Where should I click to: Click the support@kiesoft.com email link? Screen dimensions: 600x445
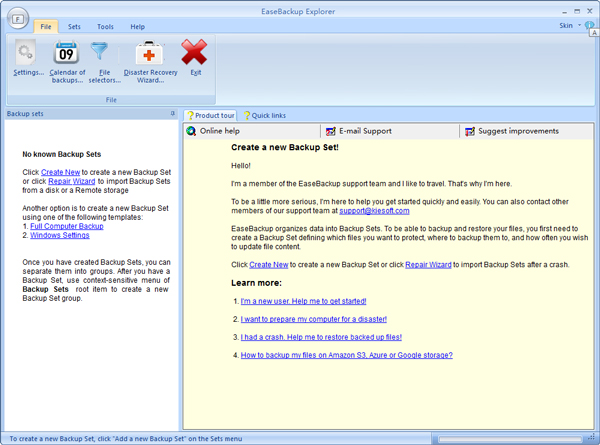coord(374,211)
